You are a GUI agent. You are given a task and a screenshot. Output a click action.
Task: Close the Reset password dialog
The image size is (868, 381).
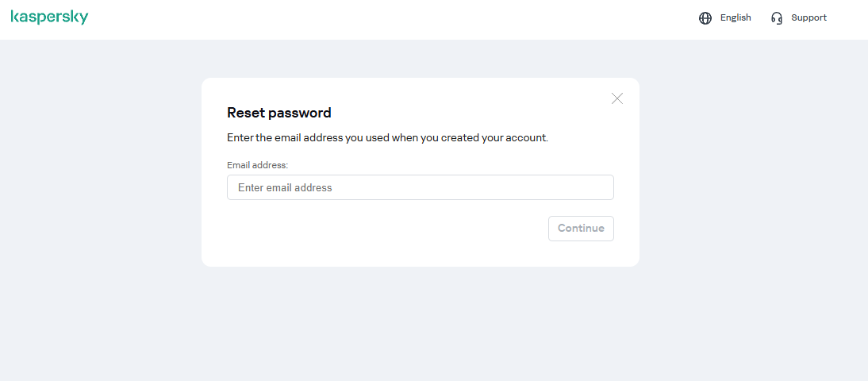point(617,98)
